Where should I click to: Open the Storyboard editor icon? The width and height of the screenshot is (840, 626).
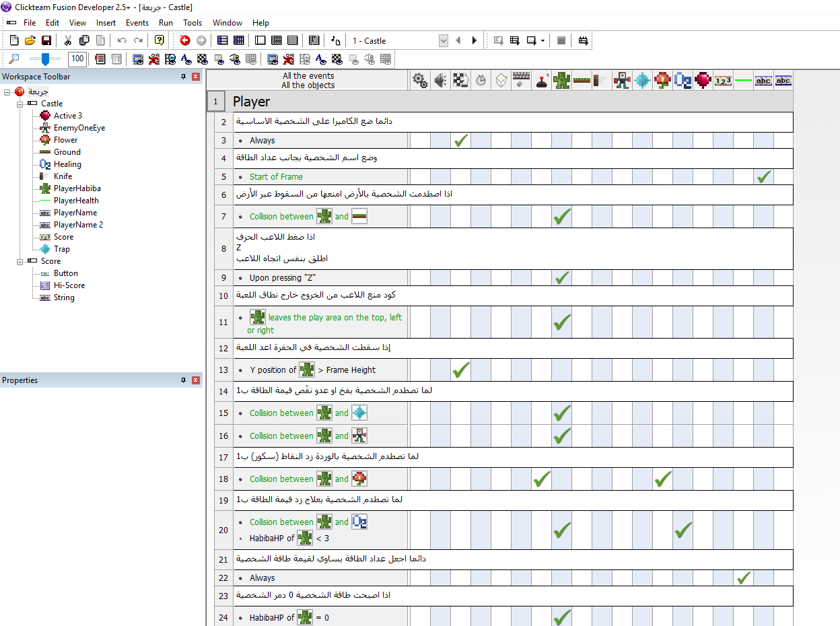pyautogui.click(x=223, y=40)
